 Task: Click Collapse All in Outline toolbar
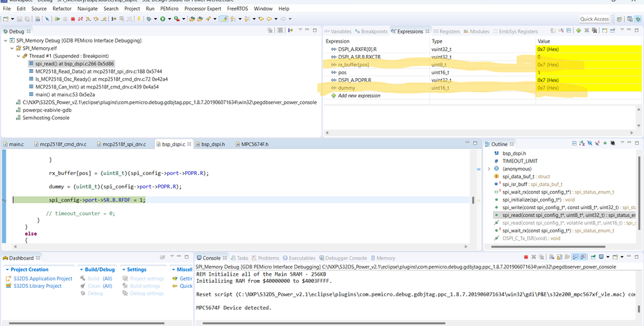(x=574, y=143)
